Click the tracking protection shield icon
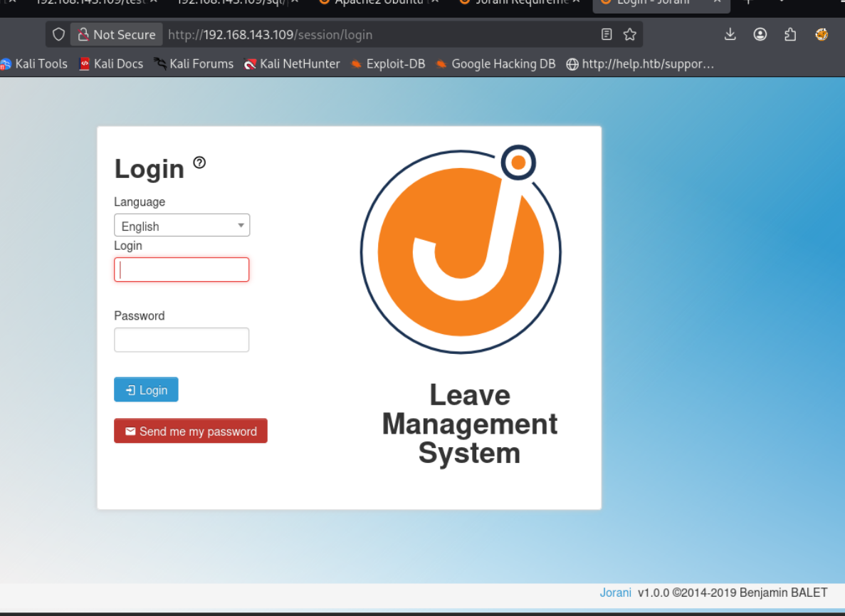Screen dimensions: 845x616 pos(59,34)
